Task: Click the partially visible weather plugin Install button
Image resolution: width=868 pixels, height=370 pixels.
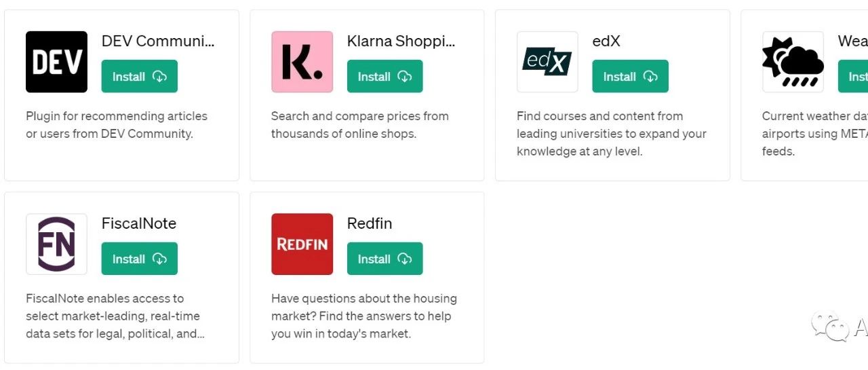Action: (x=853, y=77)
